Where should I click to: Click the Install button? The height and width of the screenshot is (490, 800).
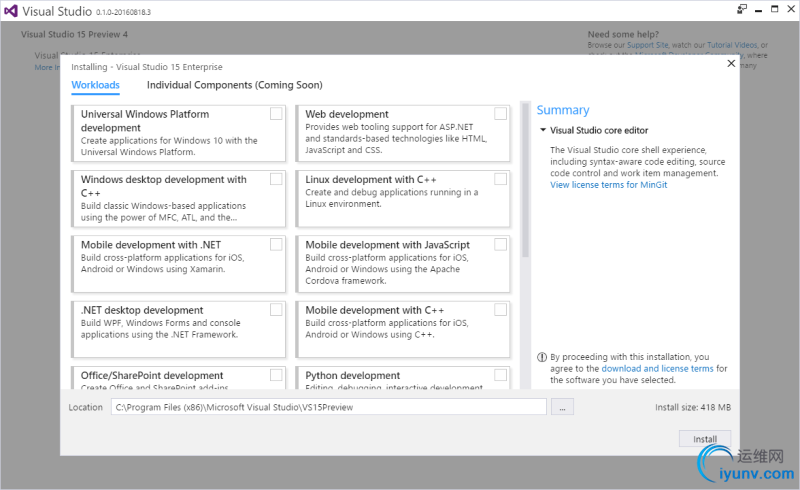pos(705,438)
